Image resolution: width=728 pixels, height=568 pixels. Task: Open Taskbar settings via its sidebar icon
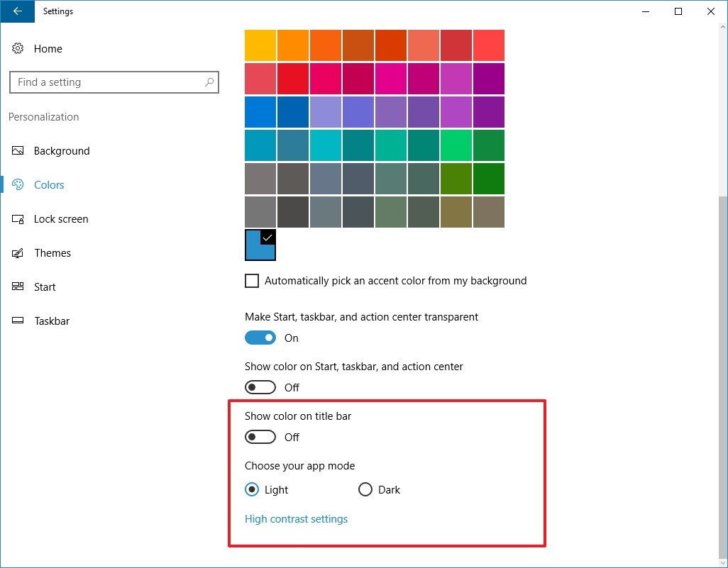[x=18, y=321]
